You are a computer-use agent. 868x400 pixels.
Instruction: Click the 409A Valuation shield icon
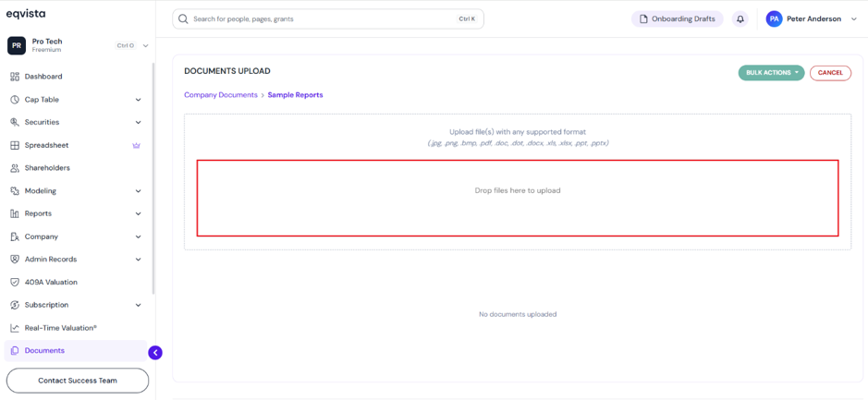pos(15,282)
